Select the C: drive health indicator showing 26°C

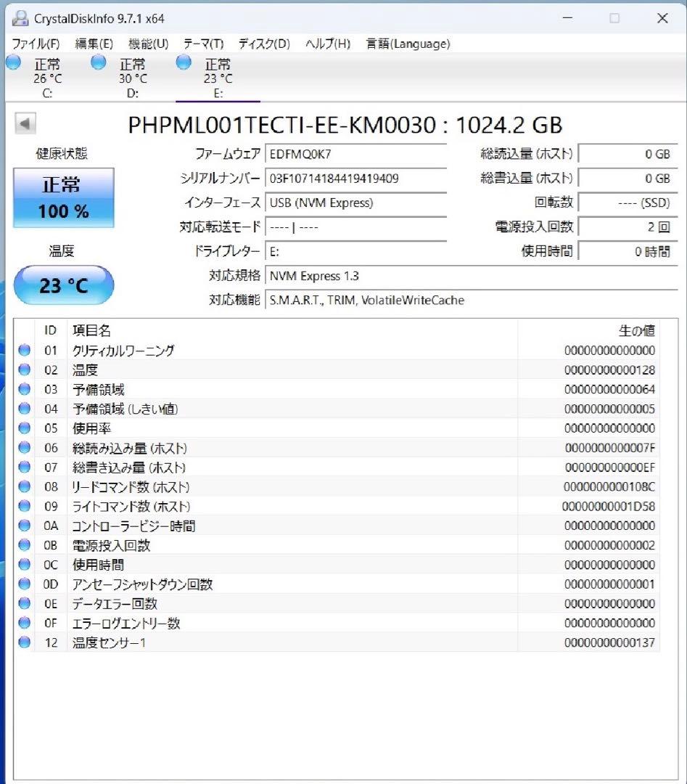click(x=13, y=62)
